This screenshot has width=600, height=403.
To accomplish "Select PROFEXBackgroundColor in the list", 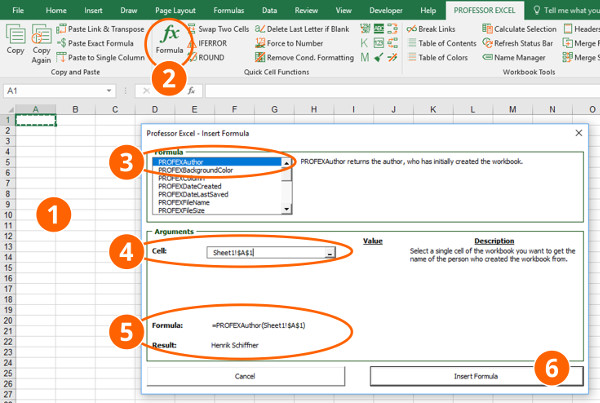I will 217,170.
